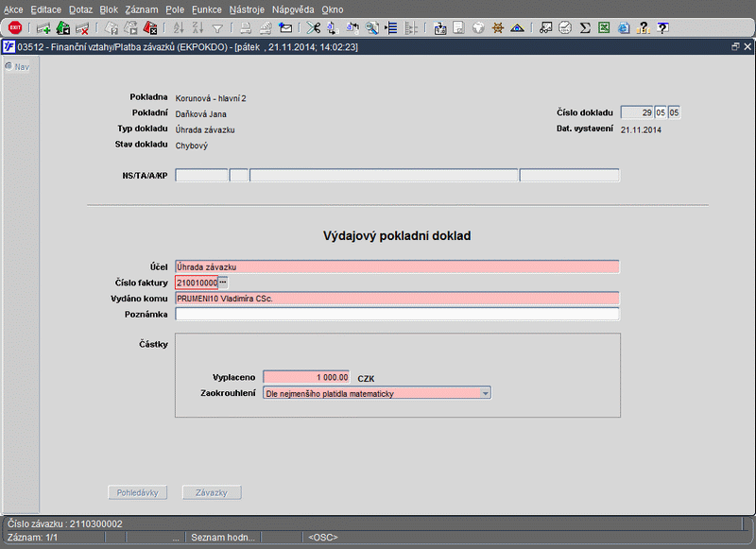Click the magnifier search icon
Image resolution: width=756 pixels, height=549 pixels.
pyautogui.click(x=371, y=28)
